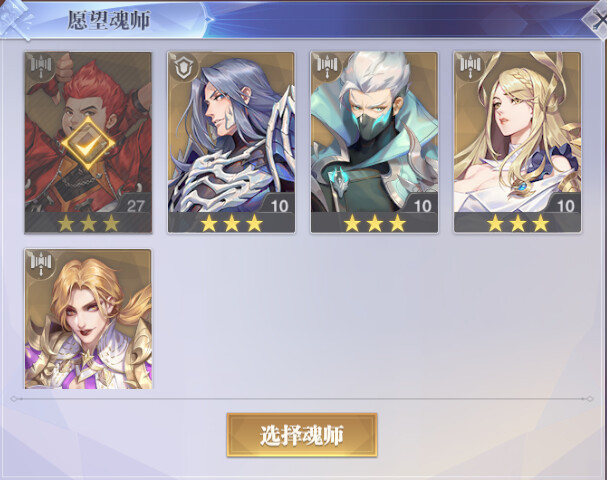Click the 愿望魂师 title text
Image resolution: width=607 pixels, height=480 pixels.
click(x=109, y=20)
